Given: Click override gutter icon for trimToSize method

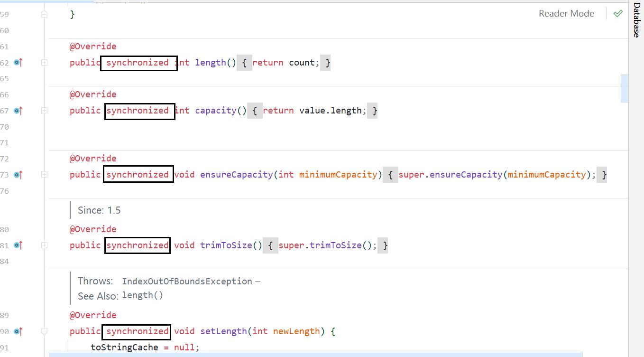Looking at the screenshot, I should point(18,245).
